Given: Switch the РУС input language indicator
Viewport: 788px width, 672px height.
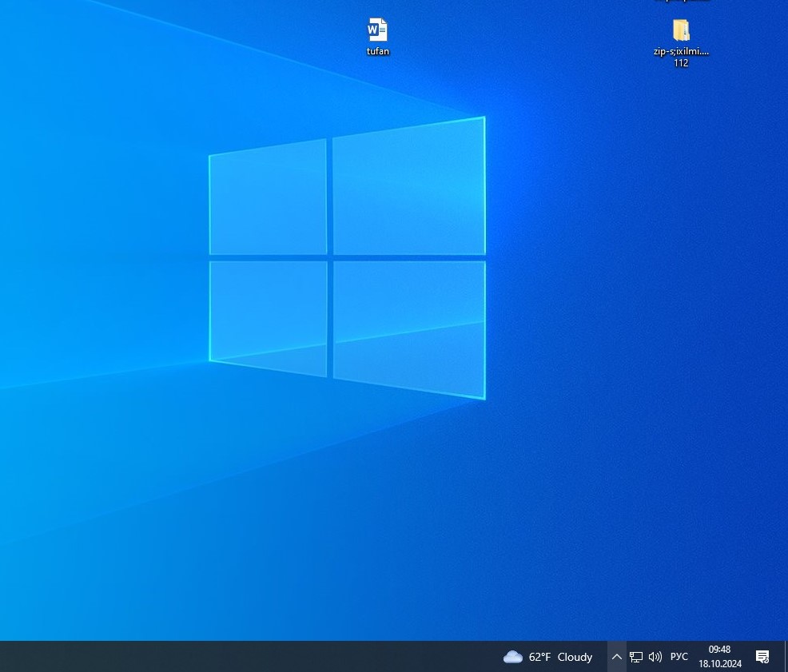Looking at the screenshot, I should coord(679,657).
